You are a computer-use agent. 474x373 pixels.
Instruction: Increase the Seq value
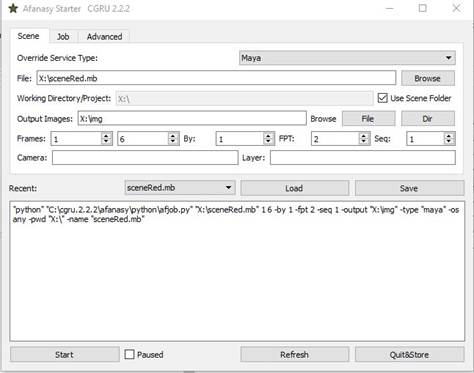click(x=449, y=136)
